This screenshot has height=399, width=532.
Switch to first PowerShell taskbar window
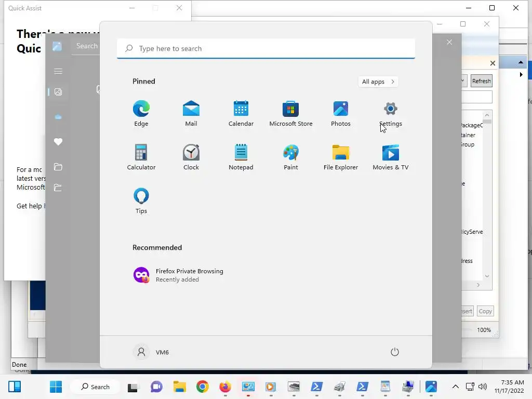316,387
